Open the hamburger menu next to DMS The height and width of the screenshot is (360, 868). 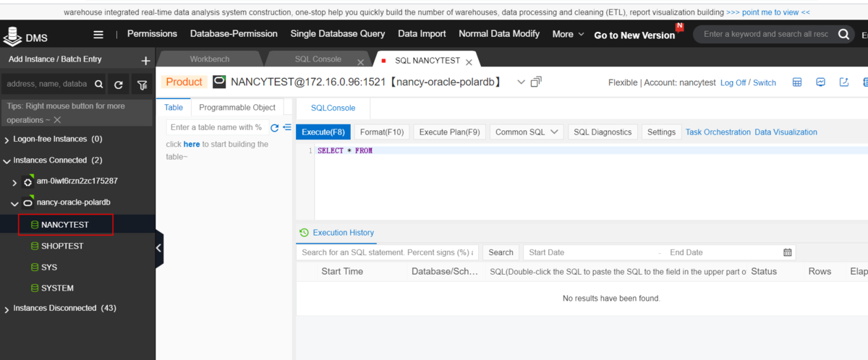click(x=98, y=35)
